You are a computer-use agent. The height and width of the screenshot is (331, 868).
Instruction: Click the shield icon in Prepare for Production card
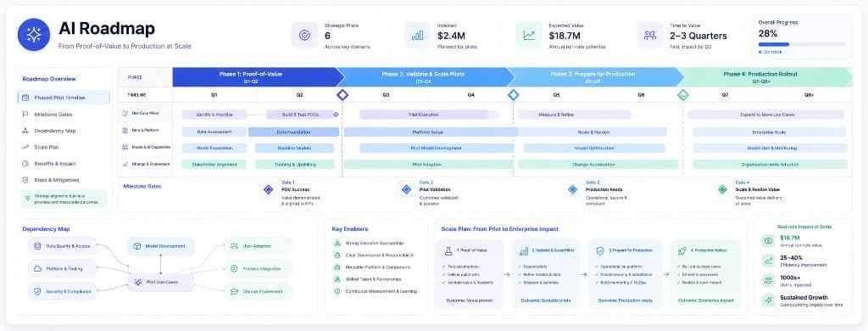pos(601,251)
